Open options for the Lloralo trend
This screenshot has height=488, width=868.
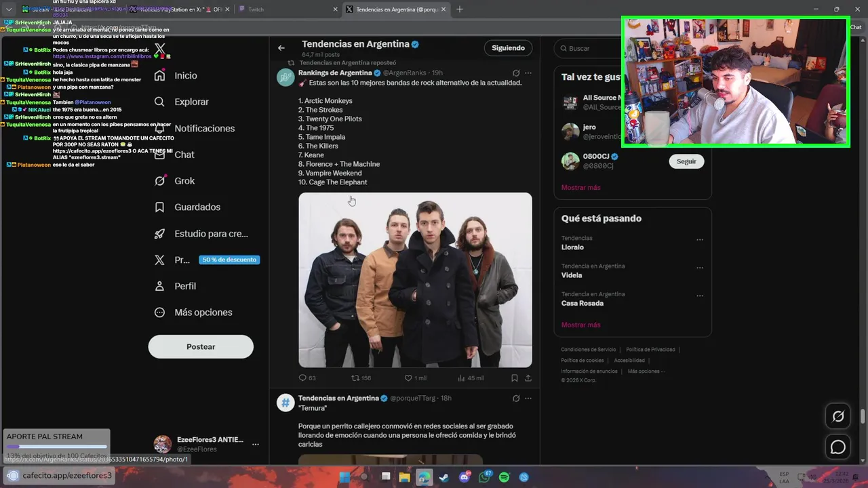700,239
